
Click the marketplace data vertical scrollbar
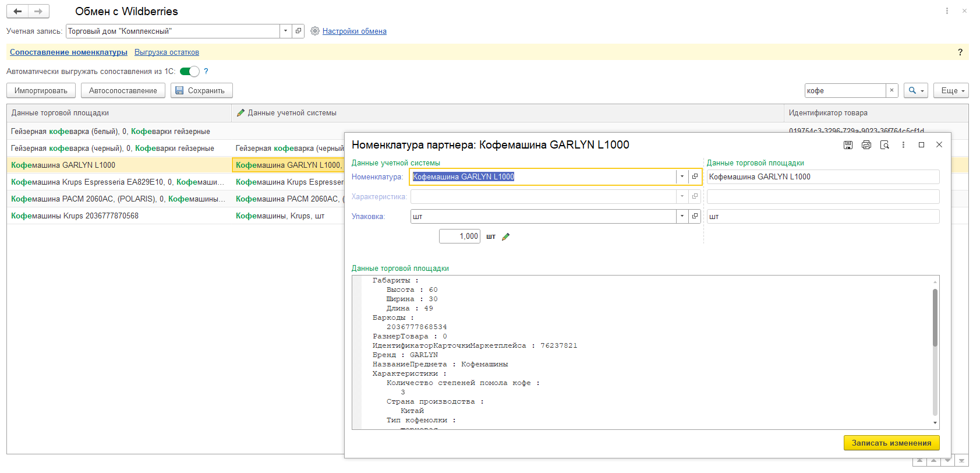[x=935, y=317]
